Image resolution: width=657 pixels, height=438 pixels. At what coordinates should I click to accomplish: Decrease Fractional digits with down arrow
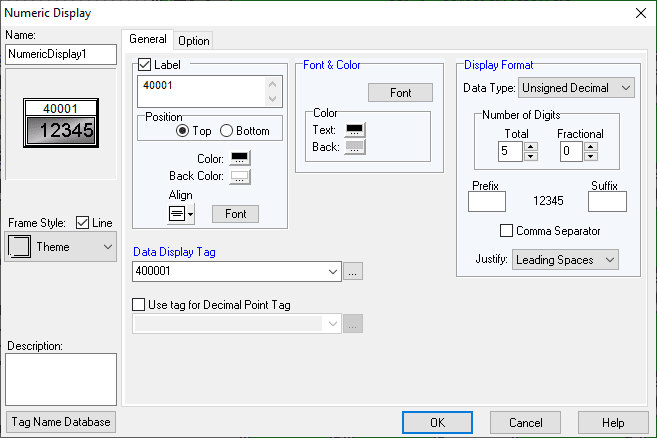pyautogui.click(x=591, y=156)
